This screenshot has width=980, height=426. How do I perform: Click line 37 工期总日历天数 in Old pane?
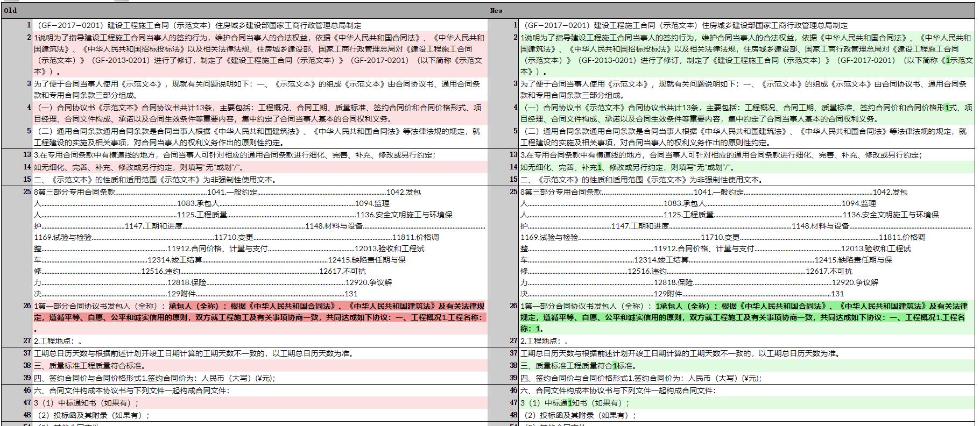pos(260,353)
